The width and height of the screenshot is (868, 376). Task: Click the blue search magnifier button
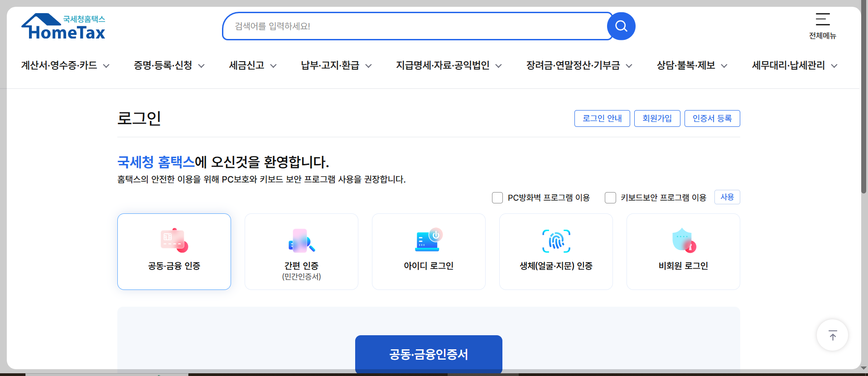621,26
